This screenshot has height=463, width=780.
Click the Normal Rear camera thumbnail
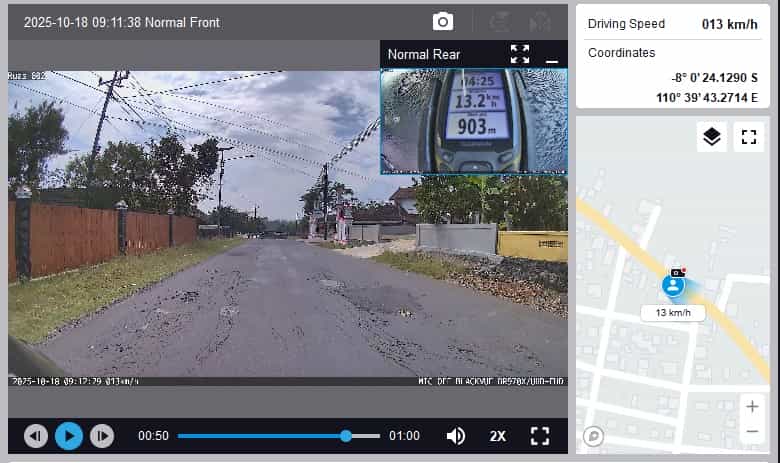point(473,120)
